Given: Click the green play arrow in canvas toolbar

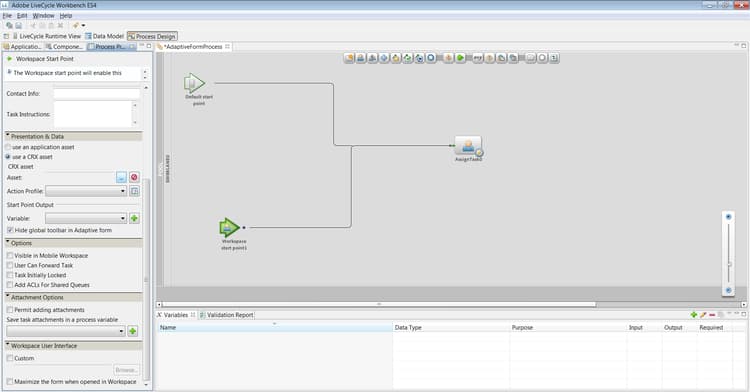Looking at the screenshot, I should (x=460, y=58).
